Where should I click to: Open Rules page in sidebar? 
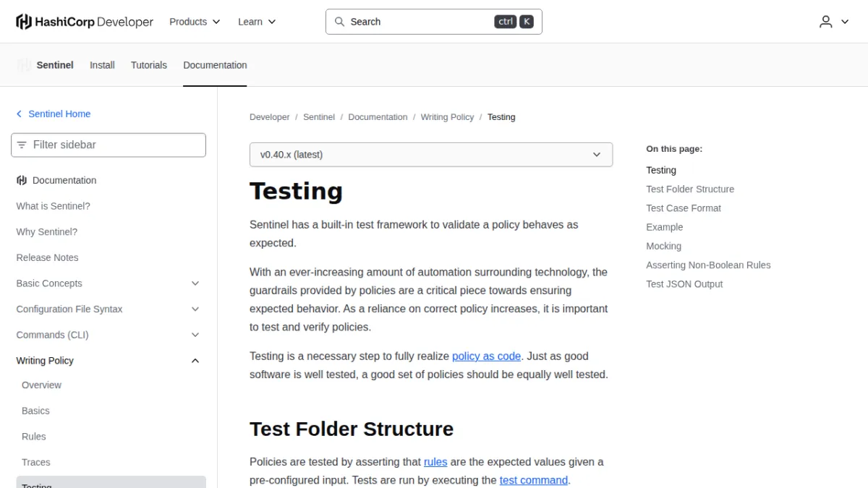coord(34,437)
